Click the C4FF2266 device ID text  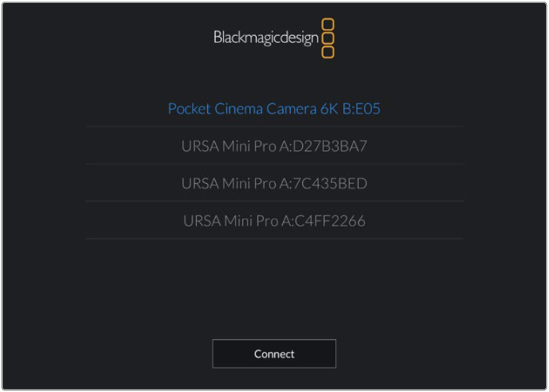[326, 220]
